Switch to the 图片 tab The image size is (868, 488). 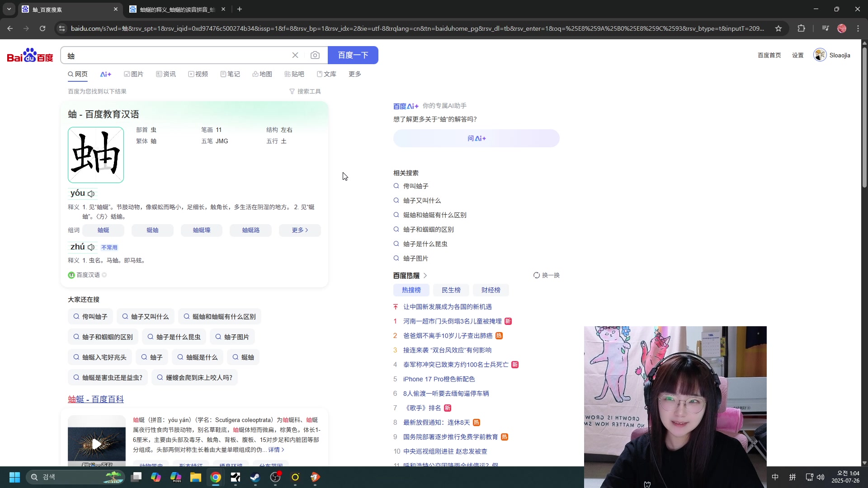click(x=134, y=74)
